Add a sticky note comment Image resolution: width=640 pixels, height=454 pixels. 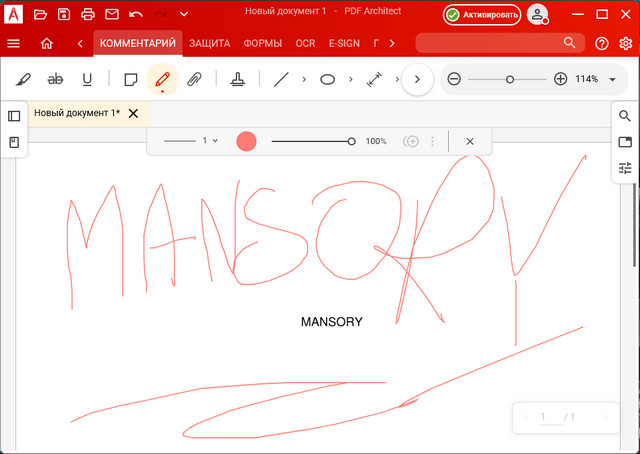tap(130, 79)
